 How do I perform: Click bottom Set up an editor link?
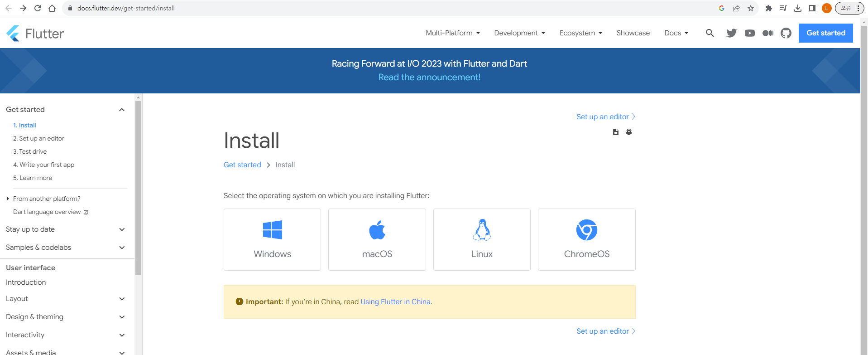coord(606,331)
